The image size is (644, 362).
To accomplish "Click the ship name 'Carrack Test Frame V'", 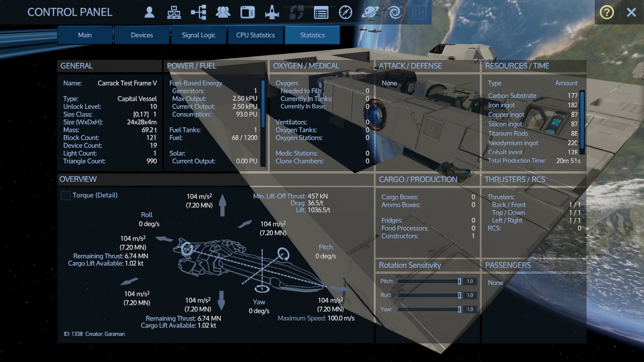I will [x=127, y=83].
